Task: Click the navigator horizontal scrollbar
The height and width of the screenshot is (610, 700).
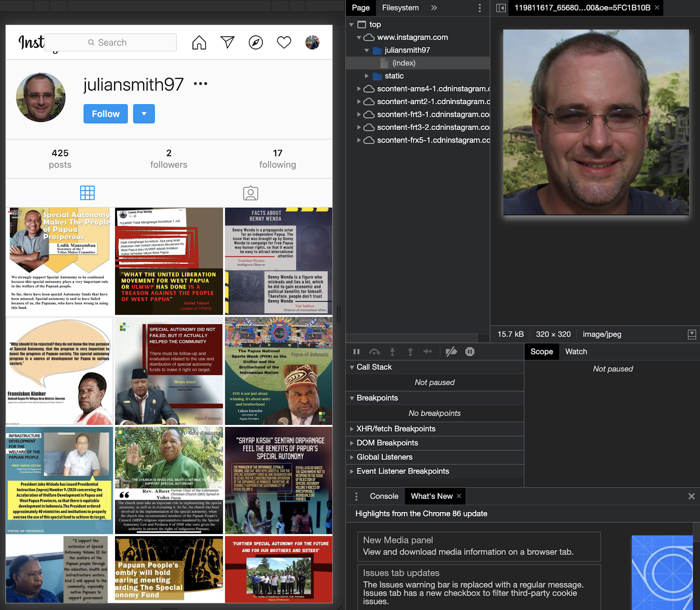Action: [x=412, y=338]
